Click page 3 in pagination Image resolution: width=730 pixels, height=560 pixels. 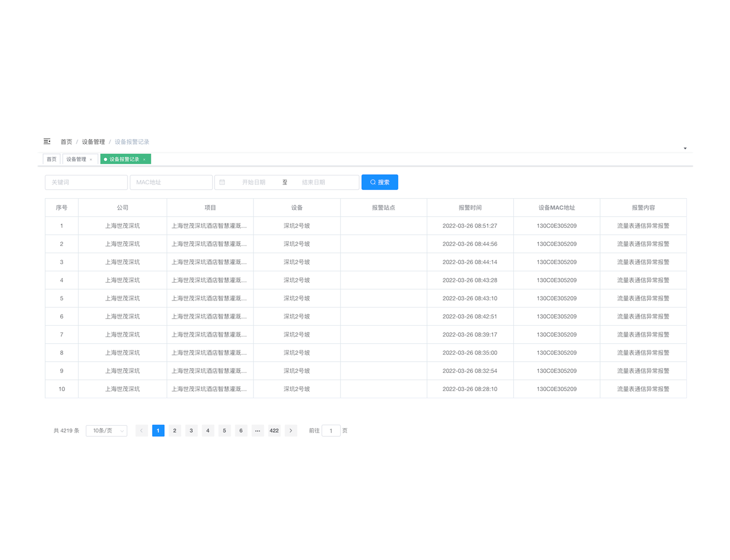[x=190, y=431]
